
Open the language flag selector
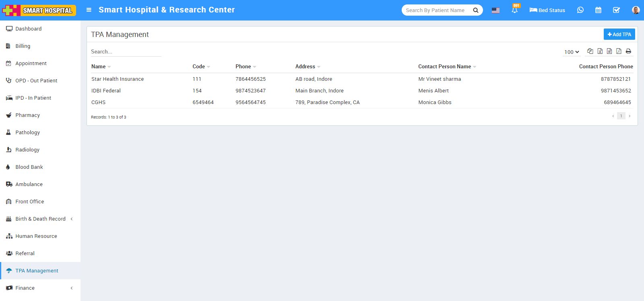(495, 10)
